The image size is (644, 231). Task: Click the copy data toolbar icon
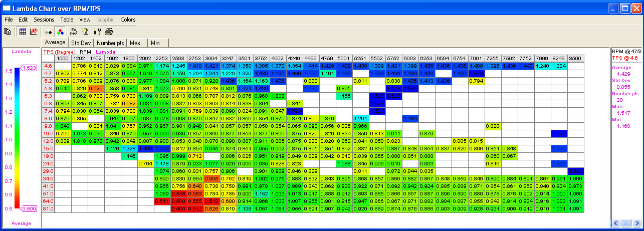(x=8, y=32)
